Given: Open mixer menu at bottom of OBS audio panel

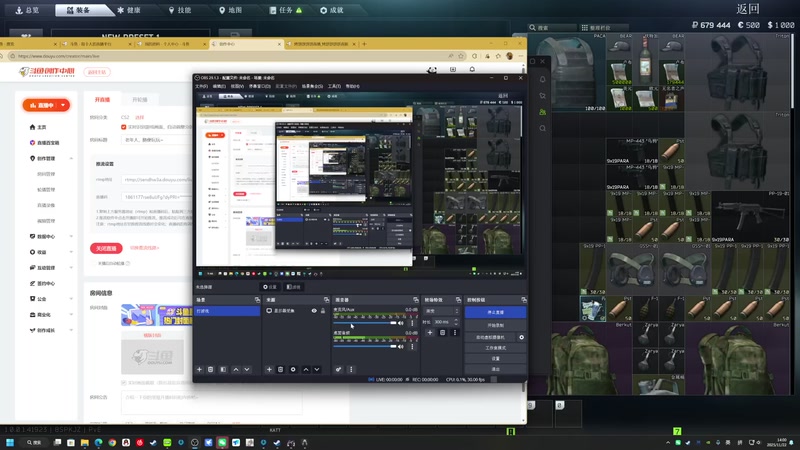Looking at the screenshot, I should [x=351, y=369].
